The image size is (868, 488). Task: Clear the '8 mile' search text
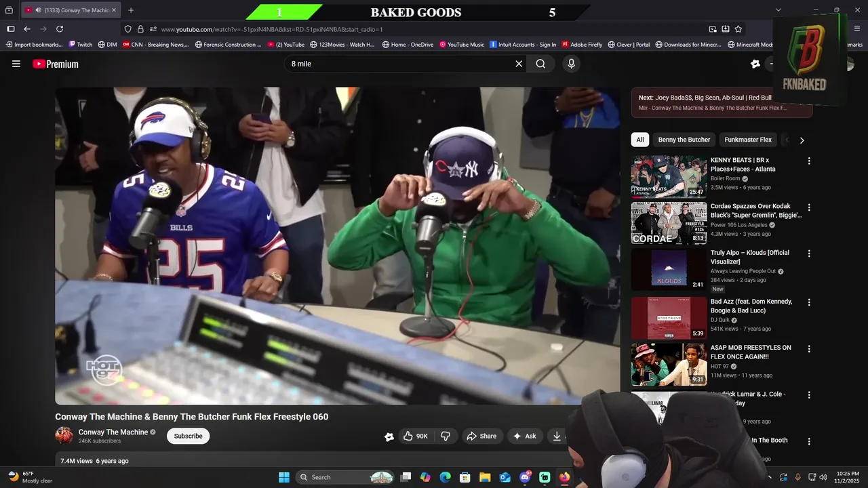[519, 64]
